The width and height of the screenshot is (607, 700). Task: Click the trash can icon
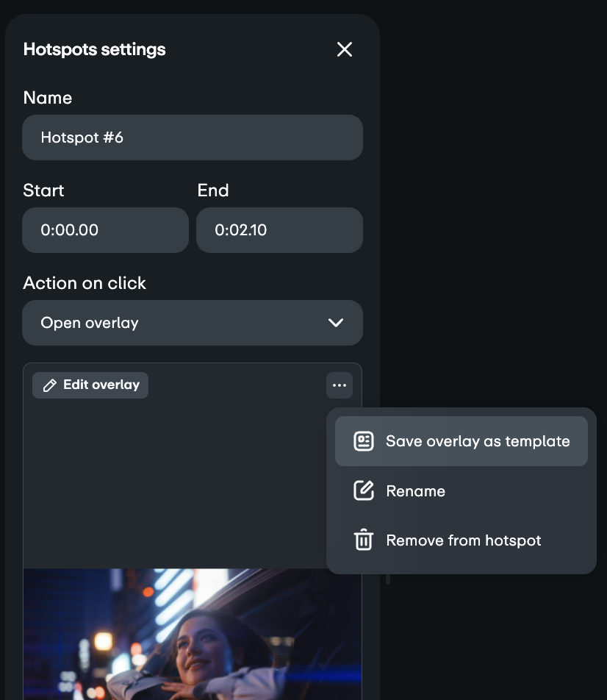[364, 540]
